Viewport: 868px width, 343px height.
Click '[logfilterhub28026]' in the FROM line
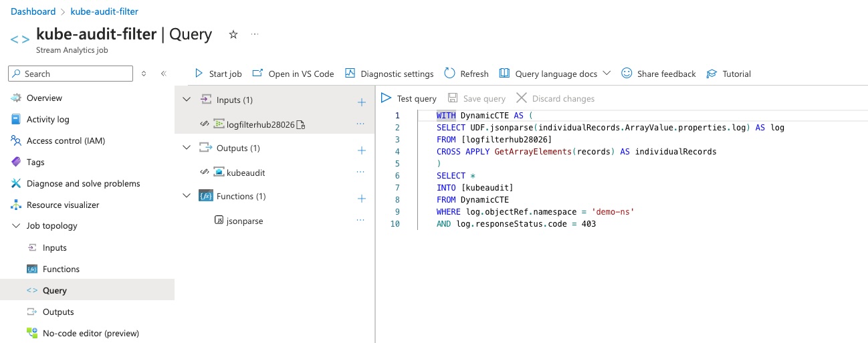(506, 139)
